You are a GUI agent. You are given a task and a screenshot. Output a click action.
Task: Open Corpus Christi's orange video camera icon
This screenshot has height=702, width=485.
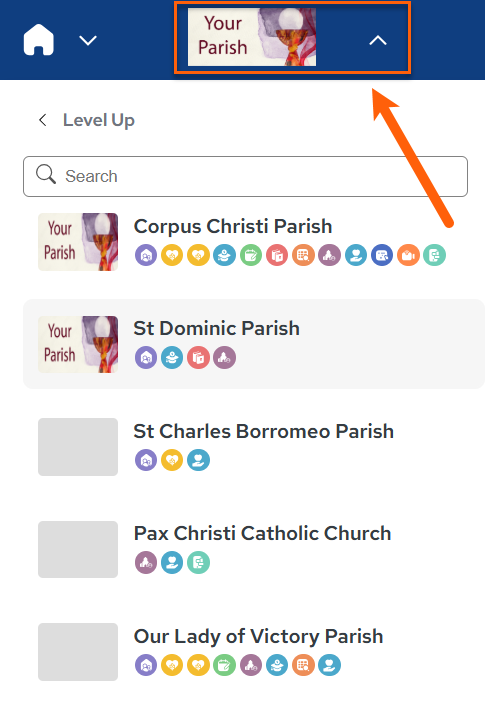[x=408, y=255]
